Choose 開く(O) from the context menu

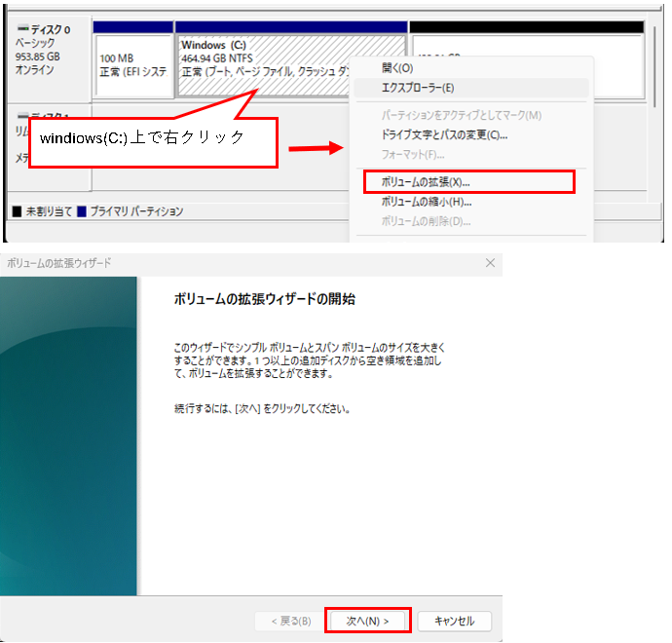click(397, 68)
